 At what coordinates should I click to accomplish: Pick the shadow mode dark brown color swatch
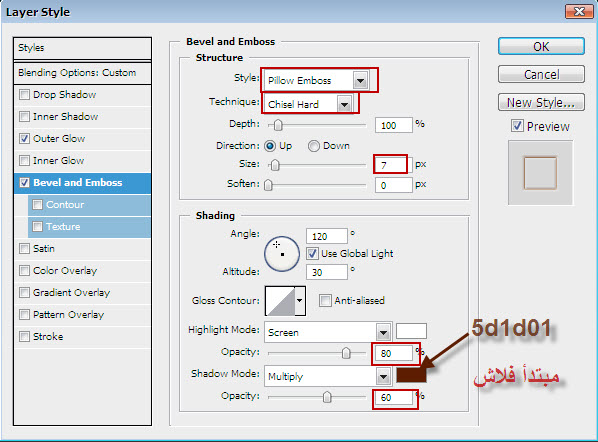pyautogui.click(x=411, y=375)
